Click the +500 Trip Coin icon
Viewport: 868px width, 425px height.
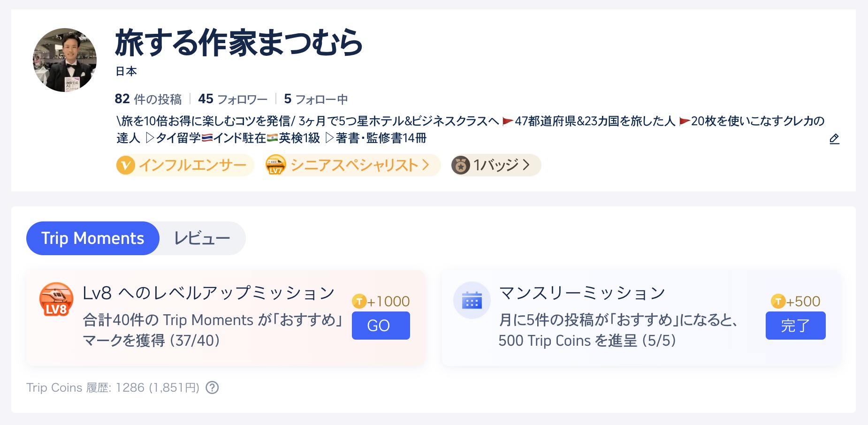pos(778,301)
